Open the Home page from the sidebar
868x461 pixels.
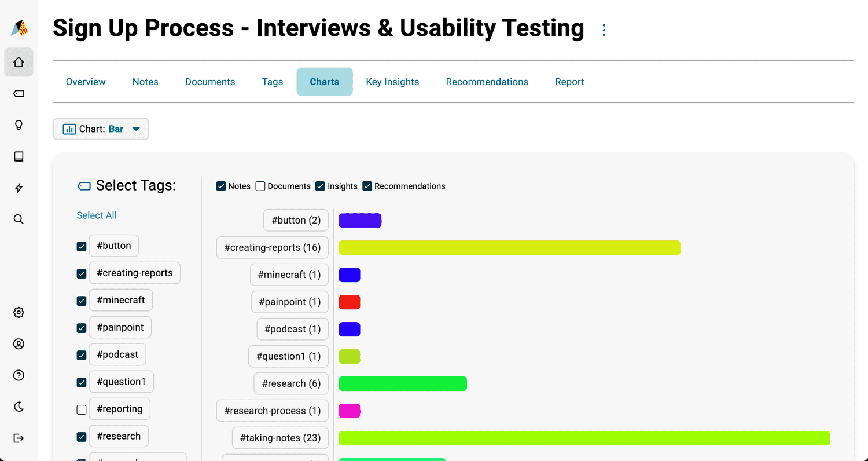pos(19,62)
